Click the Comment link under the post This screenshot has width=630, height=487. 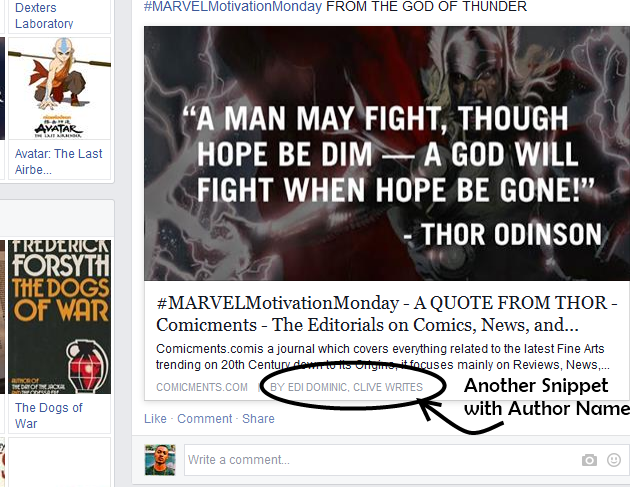(205, 419)
